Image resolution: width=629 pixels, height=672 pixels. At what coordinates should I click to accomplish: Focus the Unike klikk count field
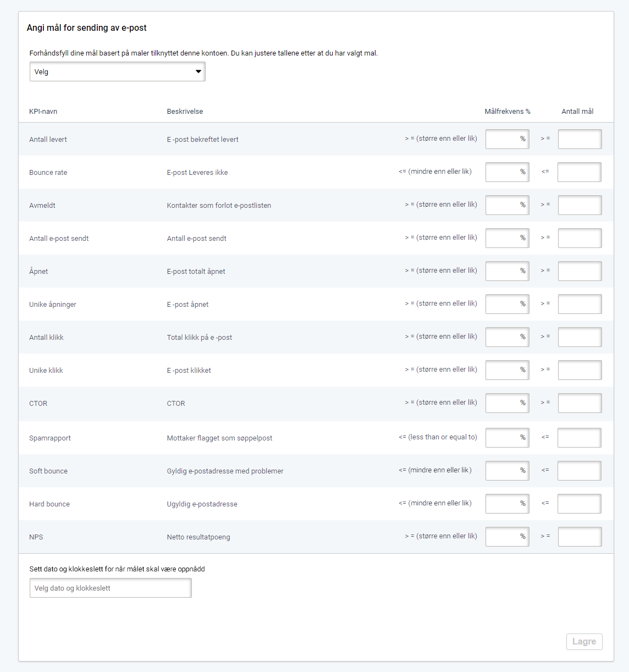tap(580, 370)
